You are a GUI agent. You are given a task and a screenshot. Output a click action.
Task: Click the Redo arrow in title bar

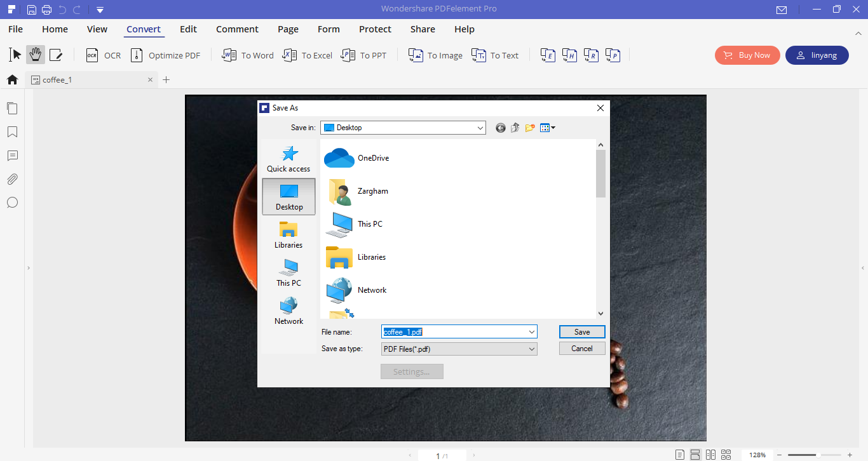click(77, 10)
